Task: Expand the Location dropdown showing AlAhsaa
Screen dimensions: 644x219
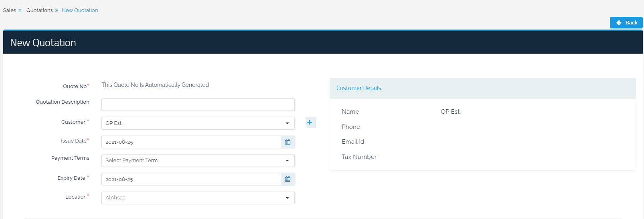Action: [x=198, y=198]
